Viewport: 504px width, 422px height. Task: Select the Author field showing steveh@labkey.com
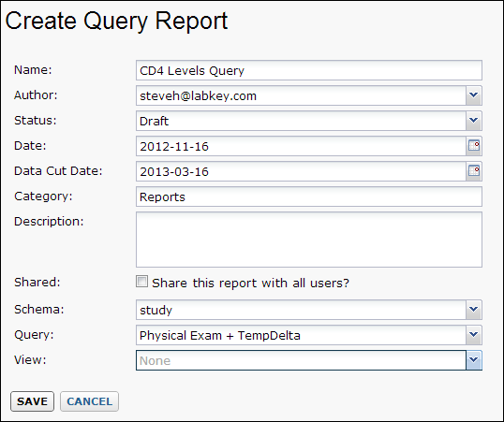301,95
